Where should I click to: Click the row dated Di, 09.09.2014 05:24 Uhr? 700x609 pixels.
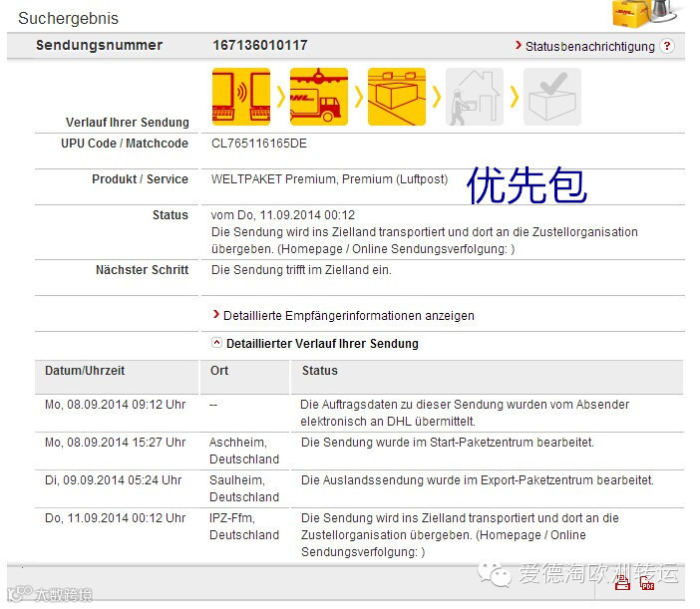(x=359, y=488)
